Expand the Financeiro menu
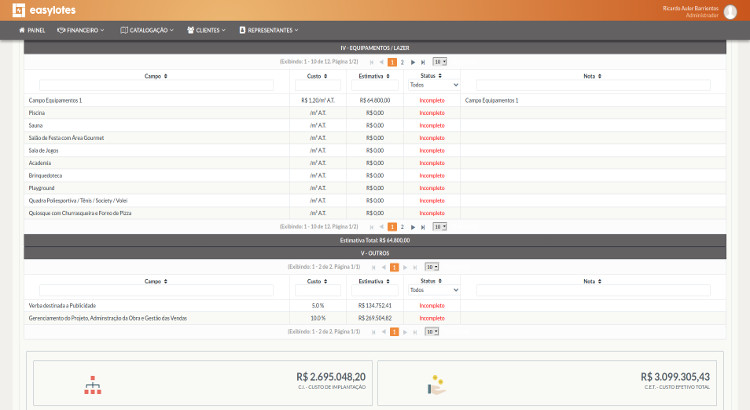The image size is (750, 410). click(80, 30)
